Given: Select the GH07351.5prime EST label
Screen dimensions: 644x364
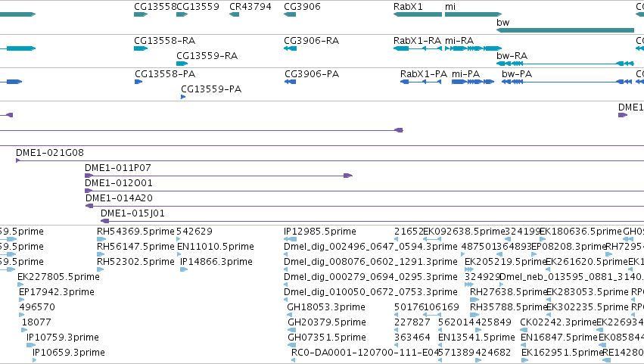Looking at the screenshot, I should (327, 338).
